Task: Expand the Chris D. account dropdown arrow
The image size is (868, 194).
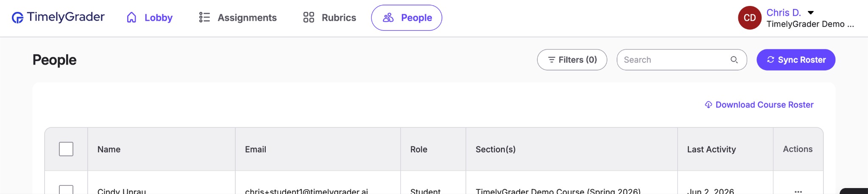Action: click(811, 13)
